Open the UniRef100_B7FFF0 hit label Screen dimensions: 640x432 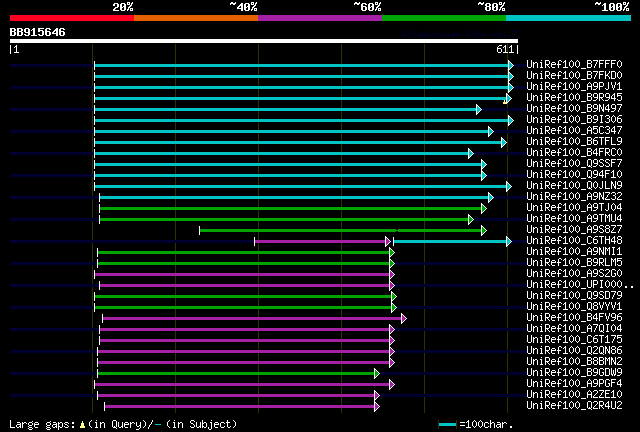(x=574, y=65)
